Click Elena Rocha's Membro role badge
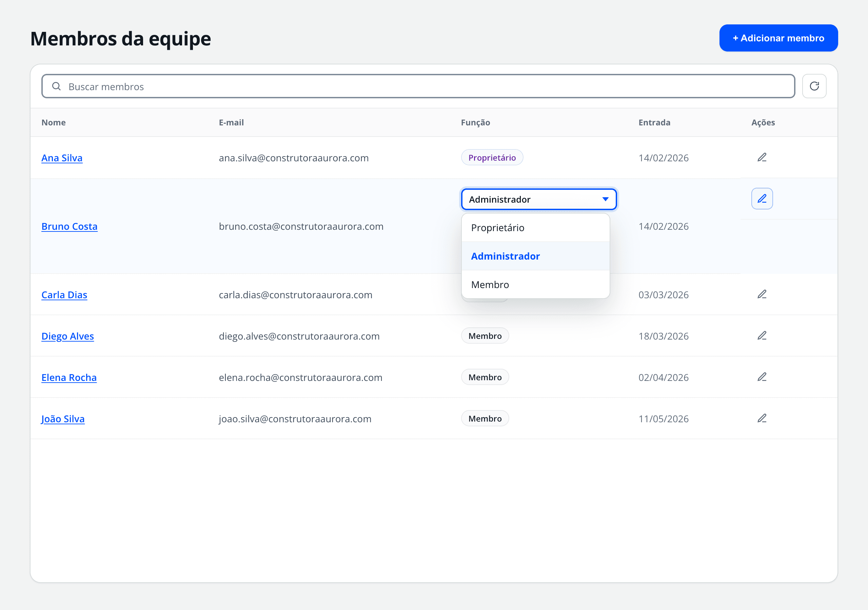868x610 pixels. click(x=485, y=377)
